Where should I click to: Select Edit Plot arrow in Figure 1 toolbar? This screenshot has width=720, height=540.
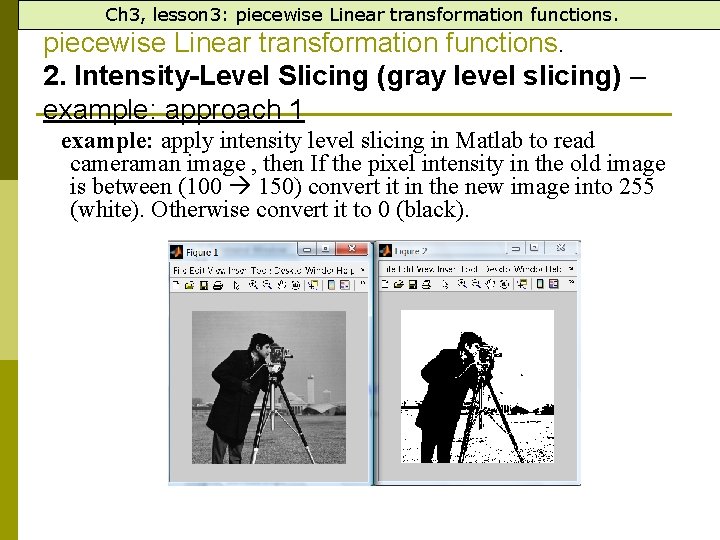pyautogui.click(x=236, y=286)
